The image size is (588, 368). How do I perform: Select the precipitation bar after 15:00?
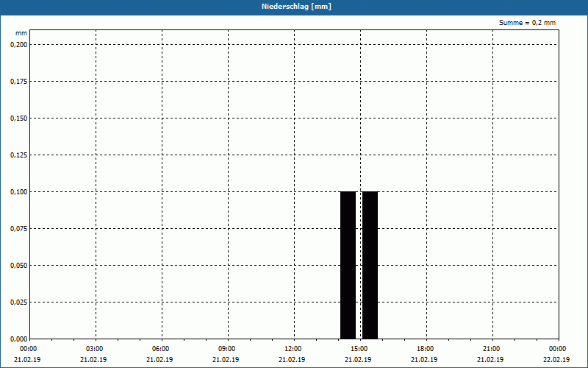(370, 265)
